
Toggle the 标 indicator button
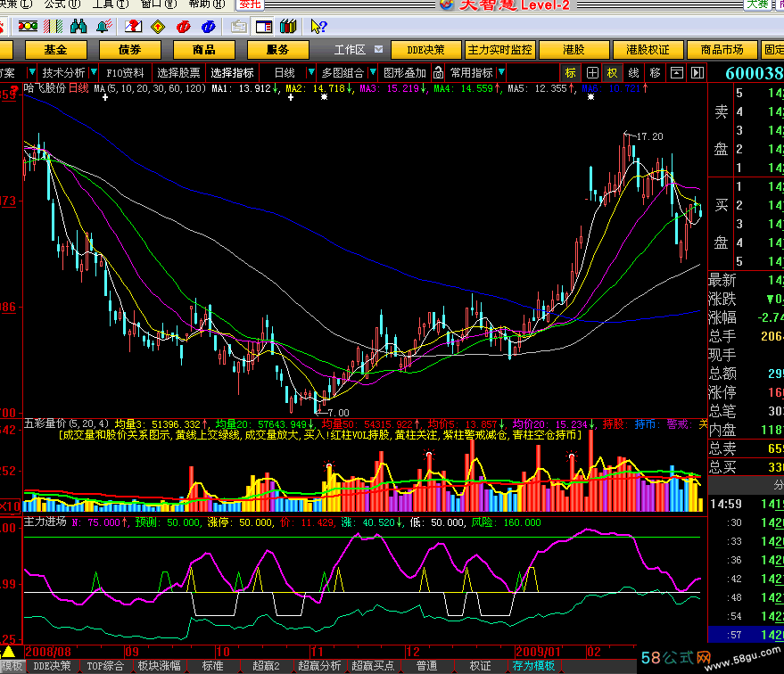(571, 73)
